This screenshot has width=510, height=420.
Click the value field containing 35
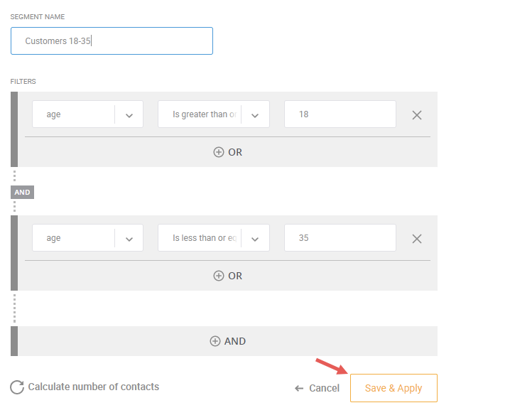(x=340, y=238)
